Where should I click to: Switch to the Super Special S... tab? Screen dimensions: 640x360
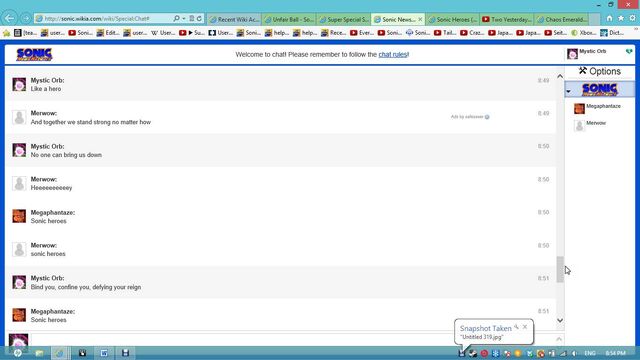344,19
